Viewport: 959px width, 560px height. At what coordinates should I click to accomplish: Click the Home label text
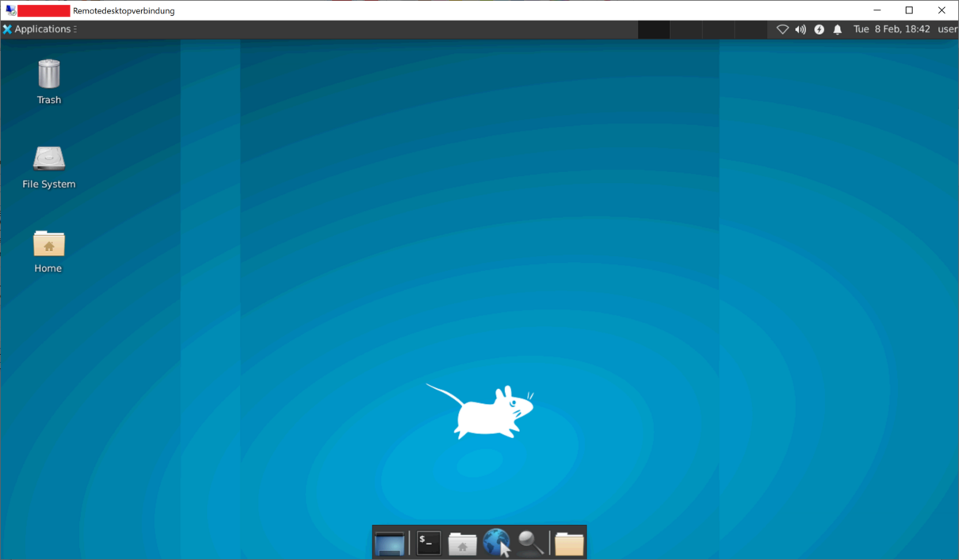(48, 269)
